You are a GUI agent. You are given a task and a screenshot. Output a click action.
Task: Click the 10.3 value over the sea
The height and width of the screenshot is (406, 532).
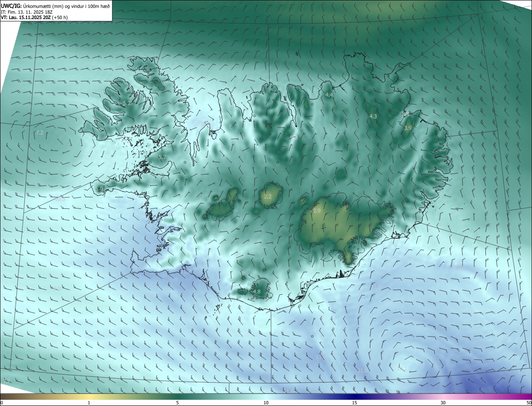click(x=60, y=199)
